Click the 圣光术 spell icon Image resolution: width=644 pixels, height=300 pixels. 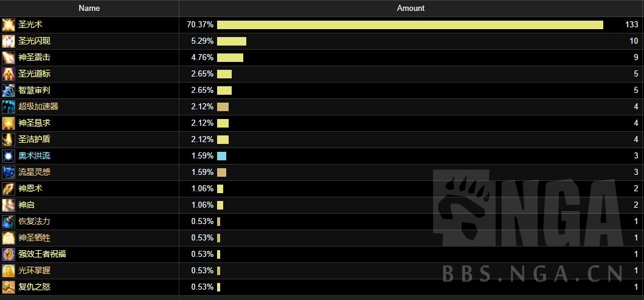[9, 25]
